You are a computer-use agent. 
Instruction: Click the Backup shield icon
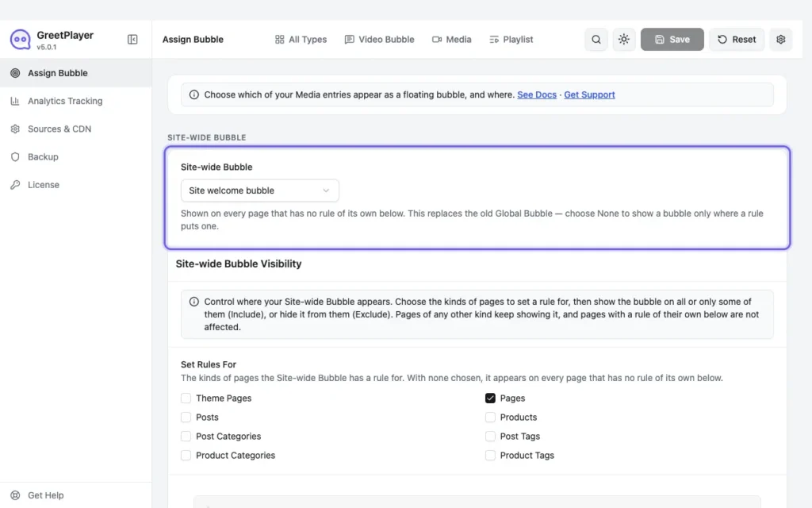(x=16, y=157)
